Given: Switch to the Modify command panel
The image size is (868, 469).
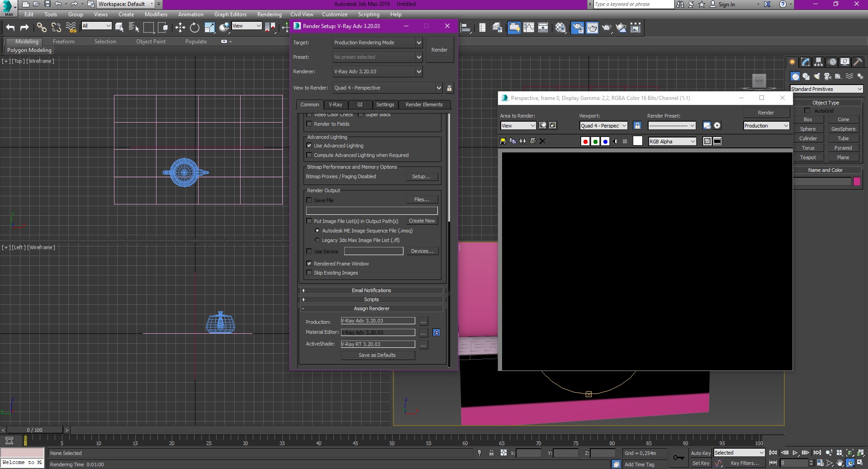Looking at the screenshot, I should 806,62.
